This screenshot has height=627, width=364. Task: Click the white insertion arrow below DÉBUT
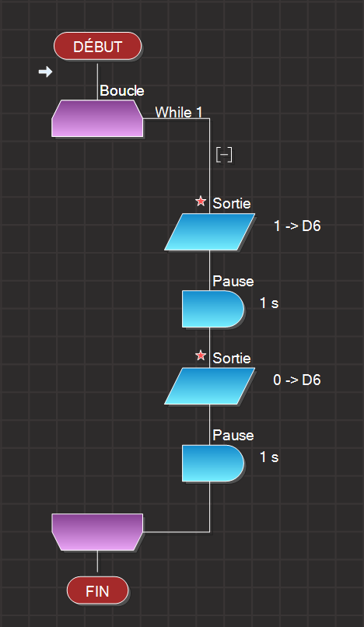click(46, 72)
